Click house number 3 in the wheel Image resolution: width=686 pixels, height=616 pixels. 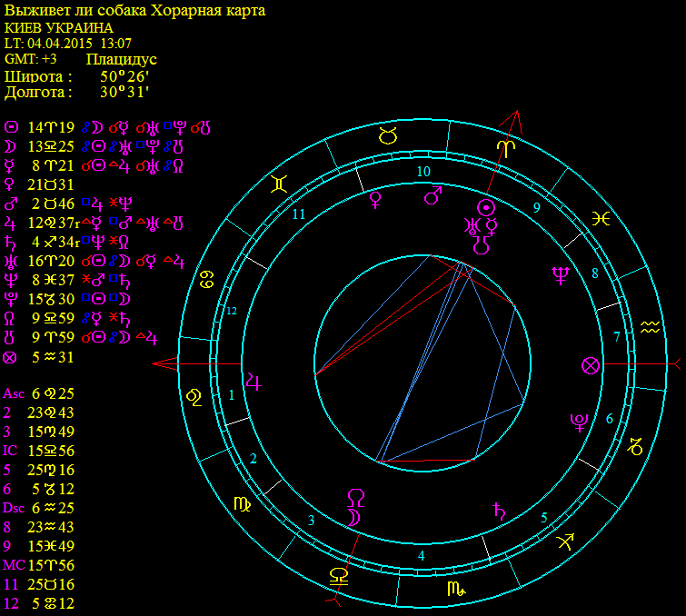pos(311,521)
